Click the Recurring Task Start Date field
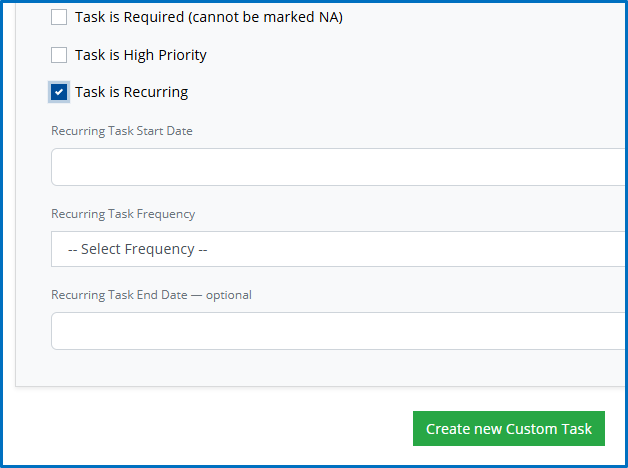Screen dimensions: 628x468 coord(338,167)
